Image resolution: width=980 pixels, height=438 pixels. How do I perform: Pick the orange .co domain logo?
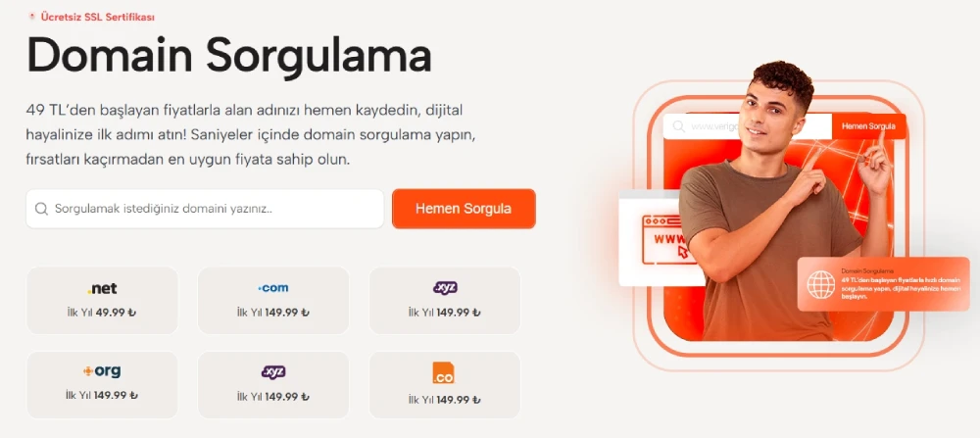coord(444,372)
